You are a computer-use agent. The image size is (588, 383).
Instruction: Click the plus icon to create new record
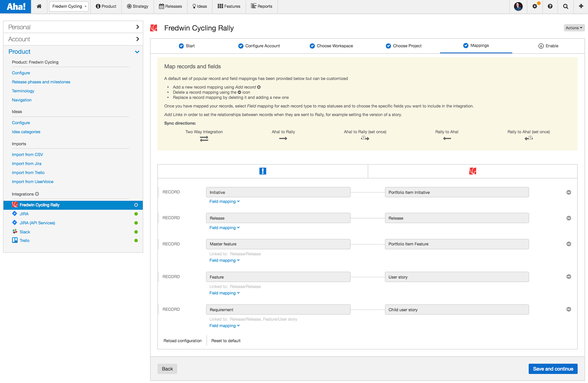pos(581,6)
